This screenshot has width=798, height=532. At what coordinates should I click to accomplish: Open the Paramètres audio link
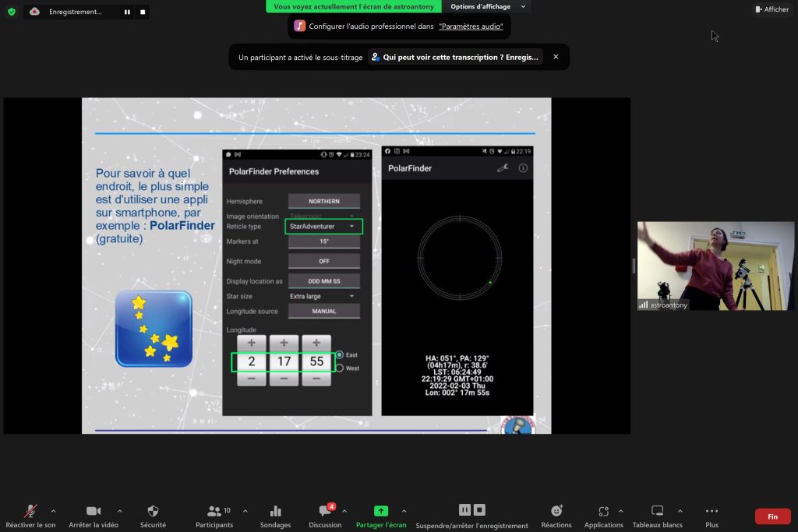click(471, 26)
